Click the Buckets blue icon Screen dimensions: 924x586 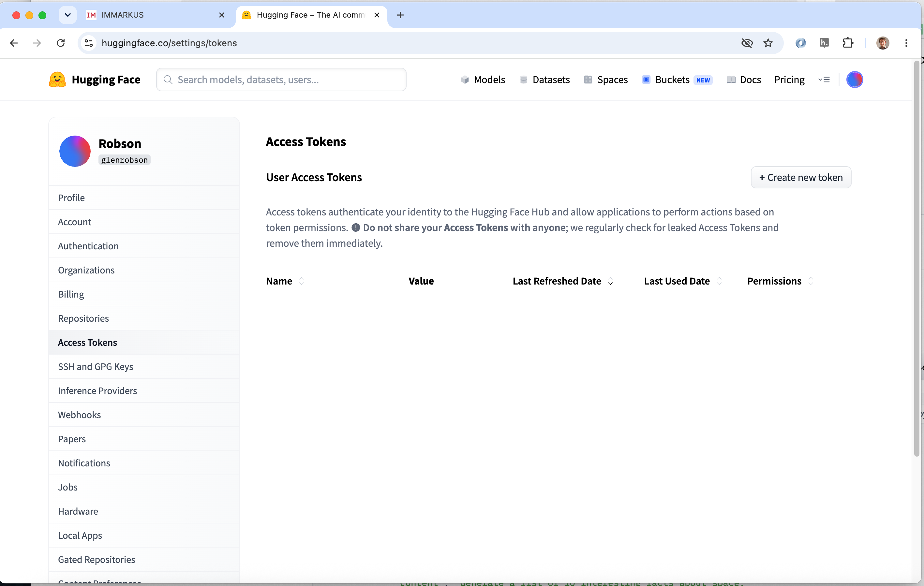pos(646,80)
